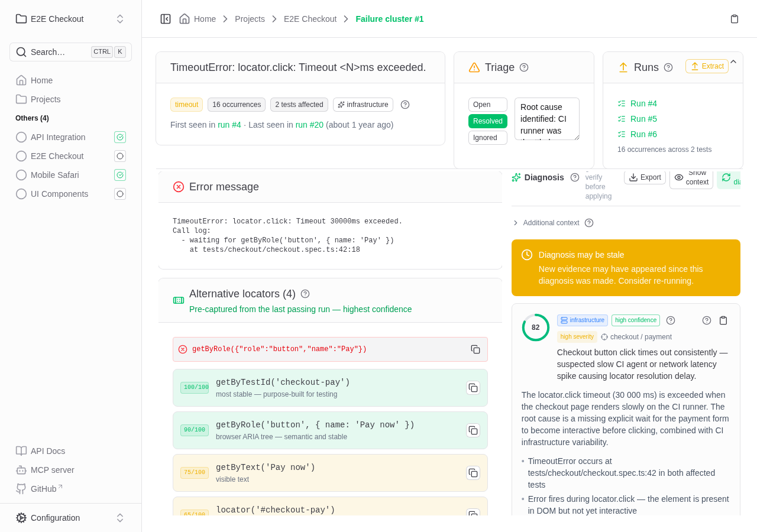The height and width of the screenshot is (532, 757).
Task: Click the Home breadcrumb icon
Action: (185, 19)
